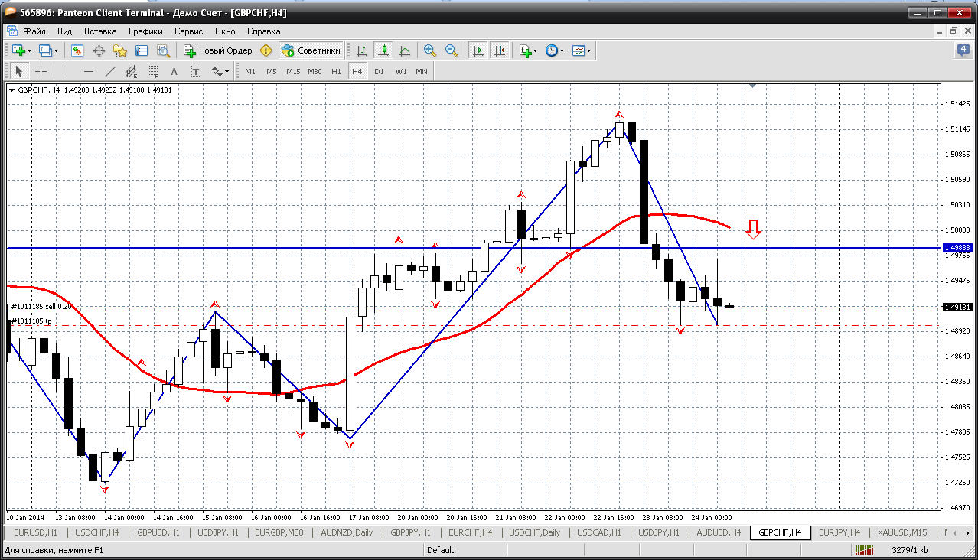The image size is (978, 560).
Task: Select the Vertical Line drawing tool
Action: tap(67, 71)
